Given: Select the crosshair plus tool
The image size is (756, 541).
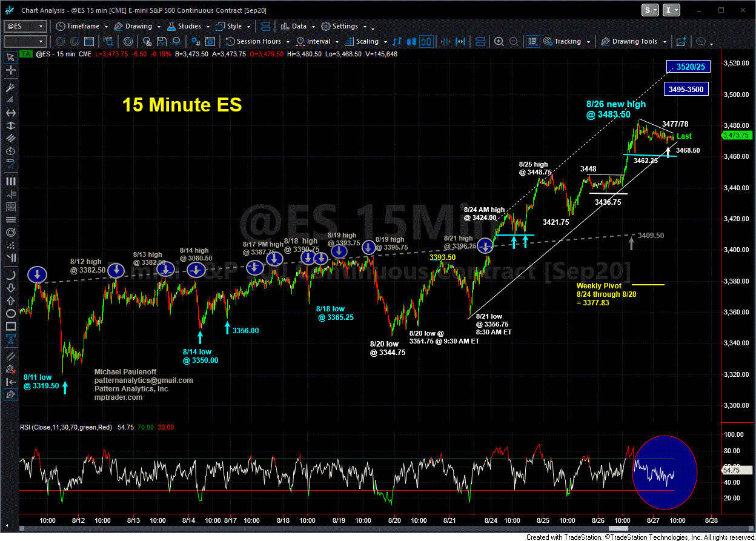Looking at the screenshot, I should [10, 71].
